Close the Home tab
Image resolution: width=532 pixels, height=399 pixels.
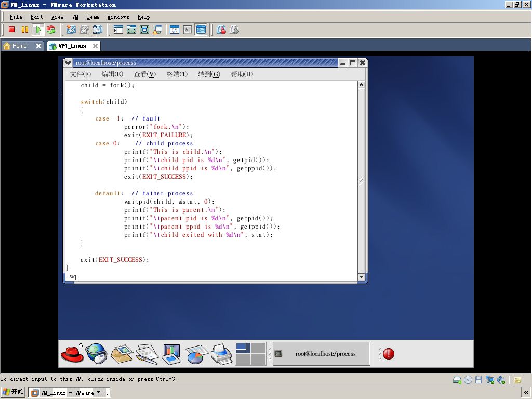coord(38,46)
